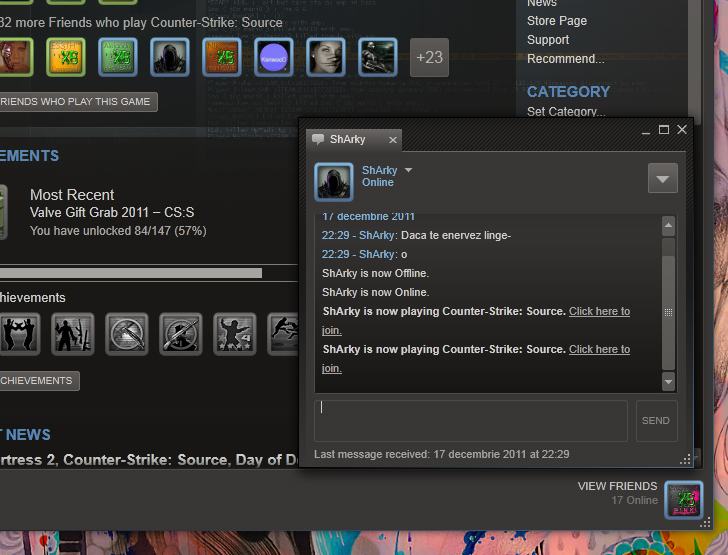Click the crossed-out knife achievement icon

click(127, 334)
